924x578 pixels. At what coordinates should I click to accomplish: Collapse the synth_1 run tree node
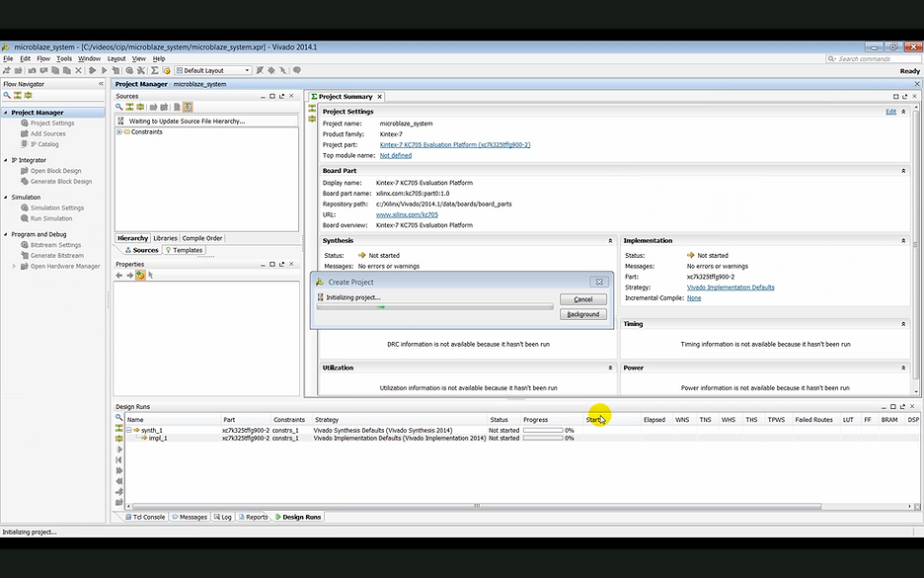(128, 431)
